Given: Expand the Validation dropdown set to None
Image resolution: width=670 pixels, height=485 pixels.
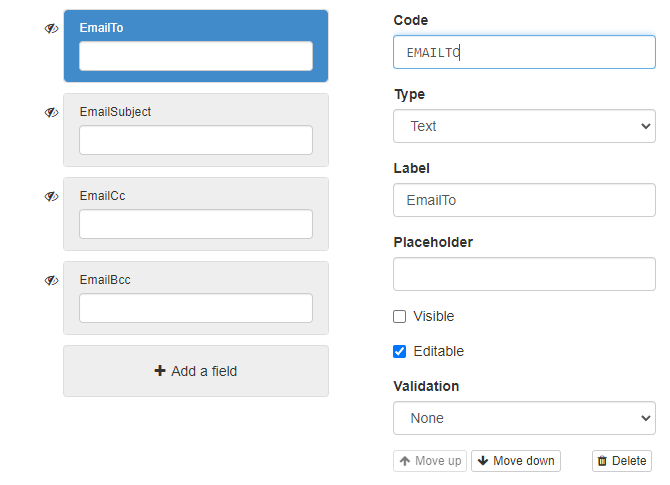Looking at the screenshot, I should [524, 418].
